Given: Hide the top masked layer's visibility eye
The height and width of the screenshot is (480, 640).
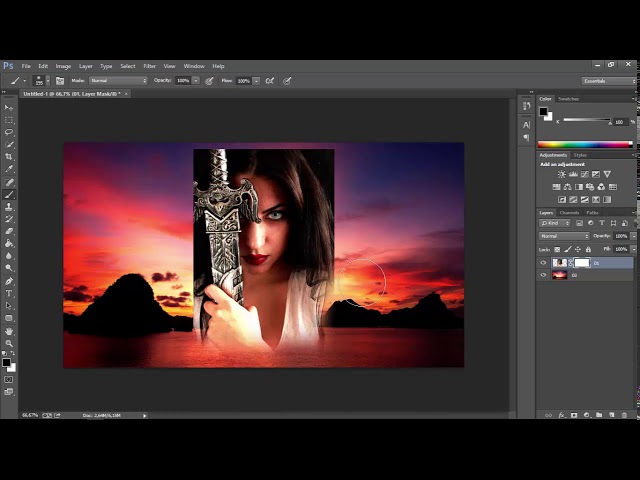Looking at the screenshot, I should [x=544, y=263].
